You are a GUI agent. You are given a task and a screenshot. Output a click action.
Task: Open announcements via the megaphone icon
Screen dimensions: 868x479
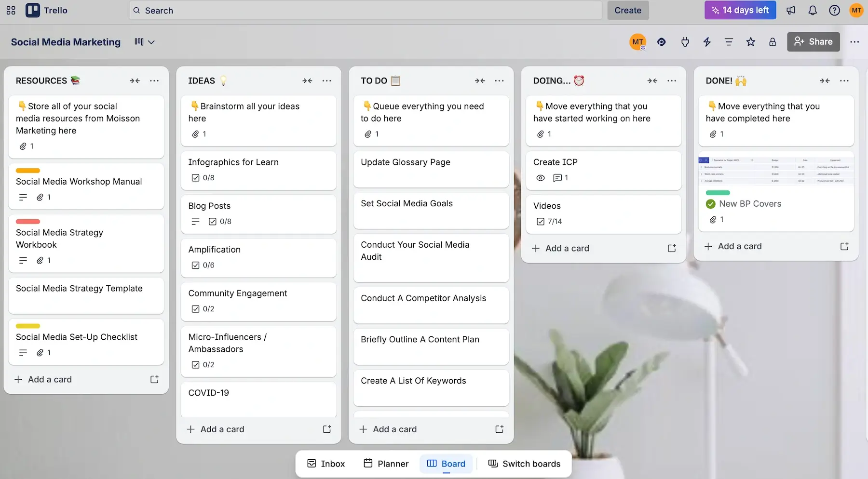(790, 10)
